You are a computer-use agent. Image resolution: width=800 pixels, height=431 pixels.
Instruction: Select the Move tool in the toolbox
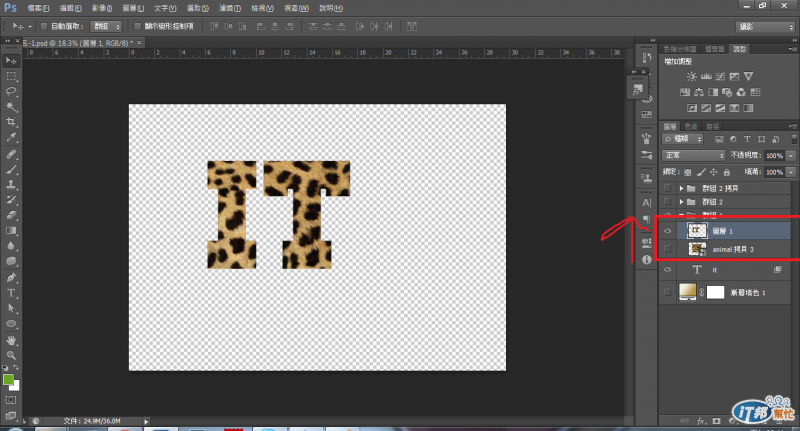(11, 61)
